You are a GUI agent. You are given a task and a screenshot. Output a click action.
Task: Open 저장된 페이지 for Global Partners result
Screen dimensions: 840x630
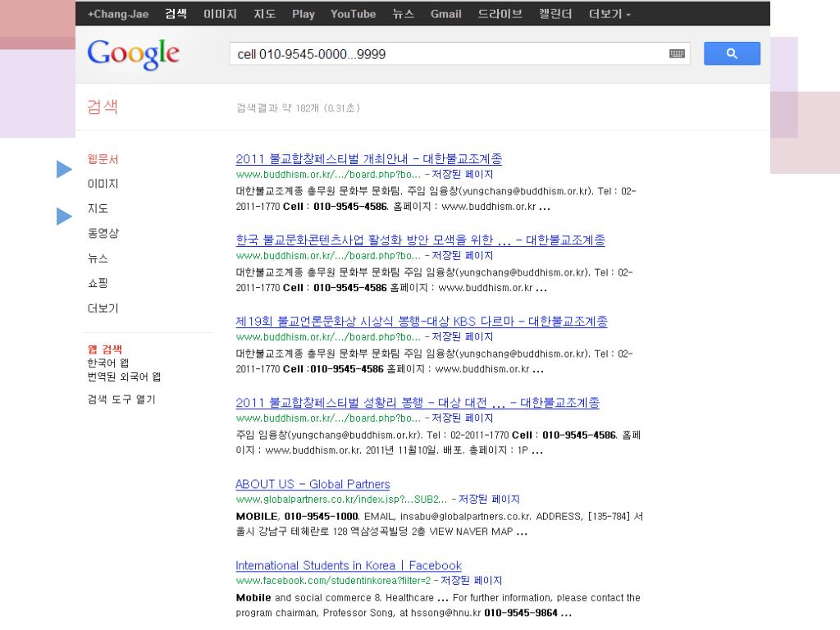pos(489,500)
